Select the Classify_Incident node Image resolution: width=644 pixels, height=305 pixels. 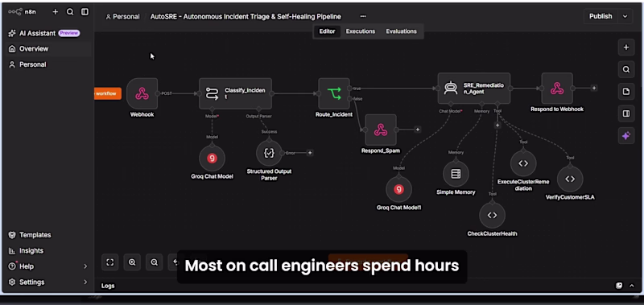click(235, 93)
